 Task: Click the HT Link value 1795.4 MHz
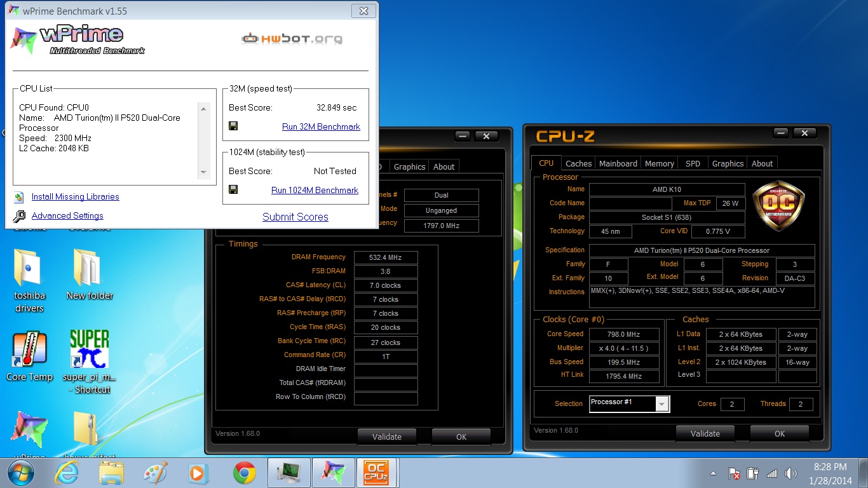click(x=623, y=376)
